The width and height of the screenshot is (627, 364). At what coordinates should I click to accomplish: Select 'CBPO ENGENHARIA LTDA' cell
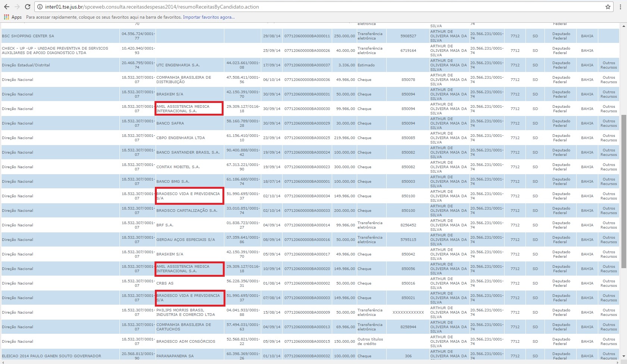tap(190, 138)
